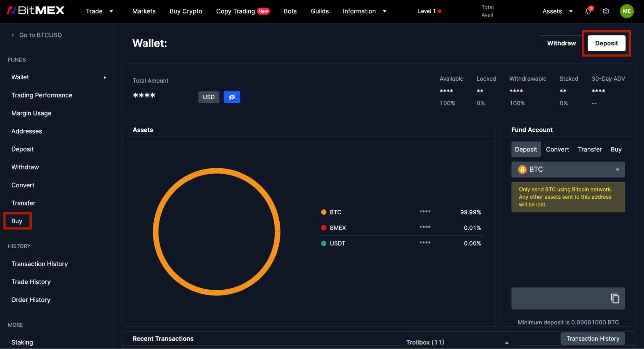Click the Withdraw button near Wallet title
The width and height of the screenshot is (644, 349).
[x=561, y=43]
